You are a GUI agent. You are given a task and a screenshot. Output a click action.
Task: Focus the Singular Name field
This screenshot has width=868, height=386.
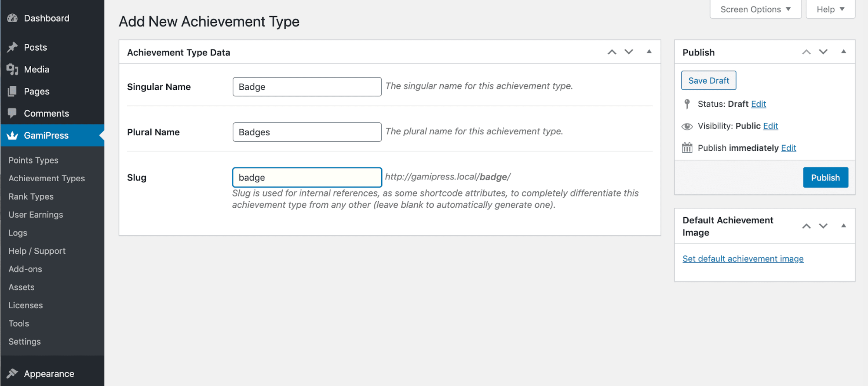[x=307, y=87]
